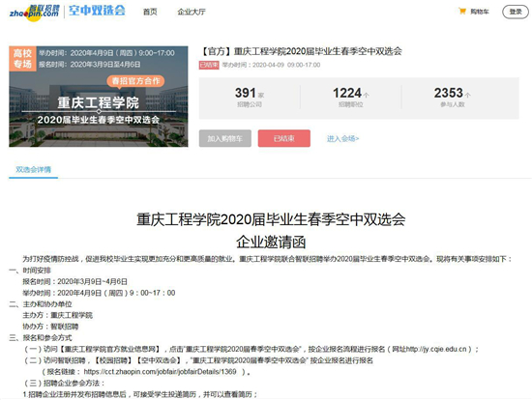Open the cct.zhaopin.com jobfairDetails link

point(160,372)
